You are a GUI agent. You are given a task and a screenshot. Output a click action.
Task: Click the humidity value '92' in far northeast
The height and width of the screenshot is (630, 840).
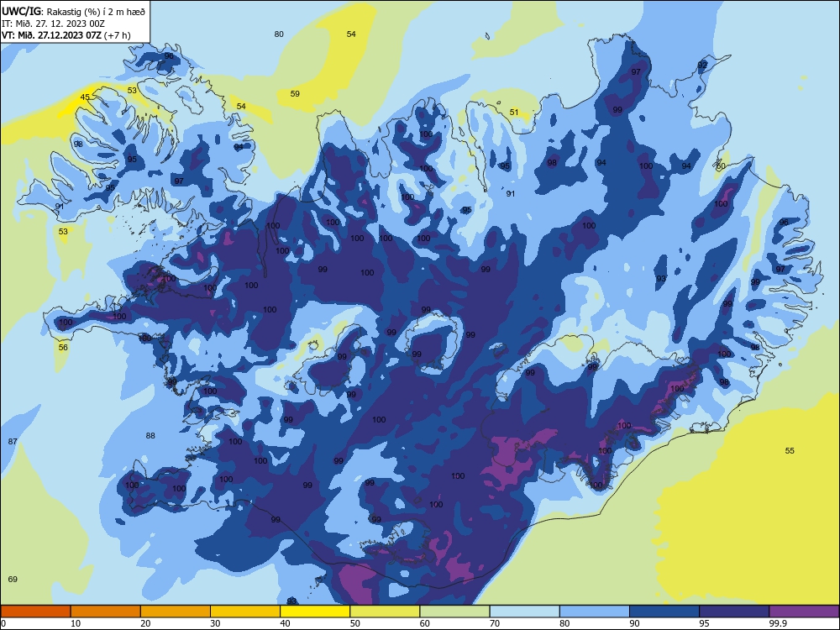pos(701,65)
